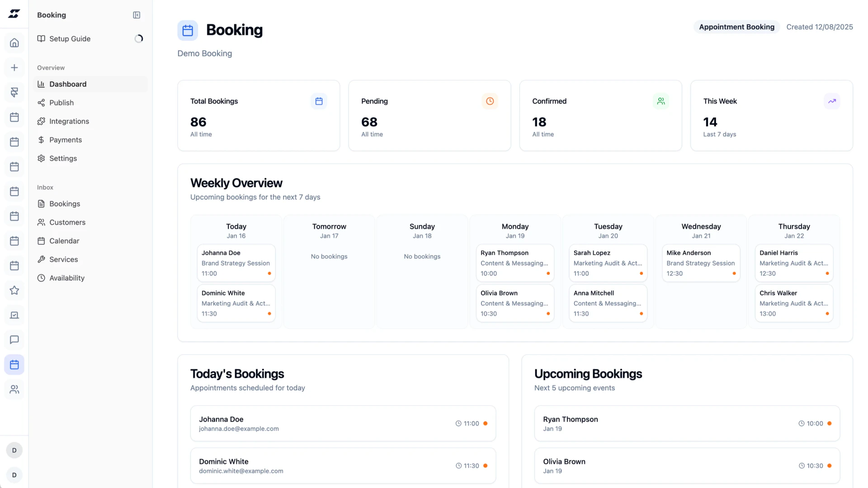The width and height of the screenshot is (868, 488).
Task: Click the people icon at rail bottom
Action: [14, 389]
